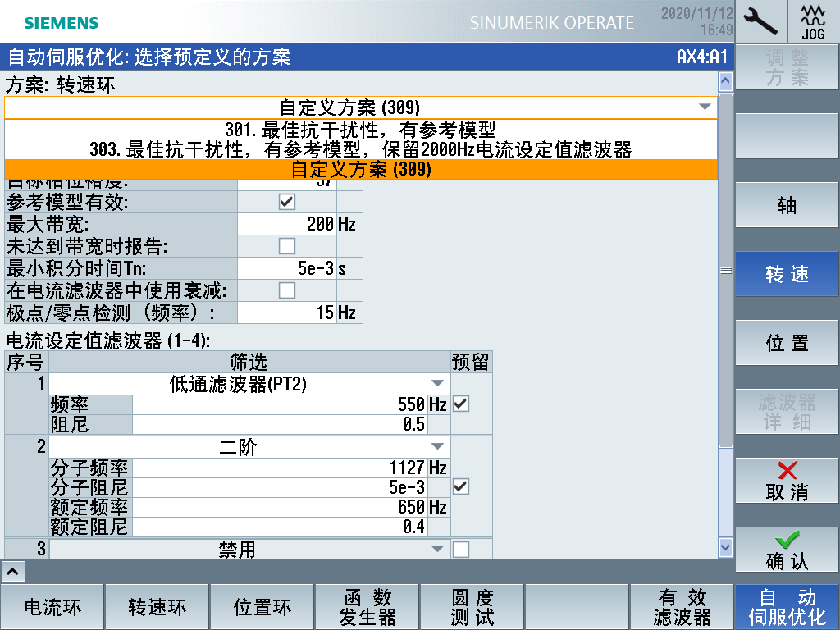
Task: Open the current loop softkey at bottom
Action: pos(52,607)
